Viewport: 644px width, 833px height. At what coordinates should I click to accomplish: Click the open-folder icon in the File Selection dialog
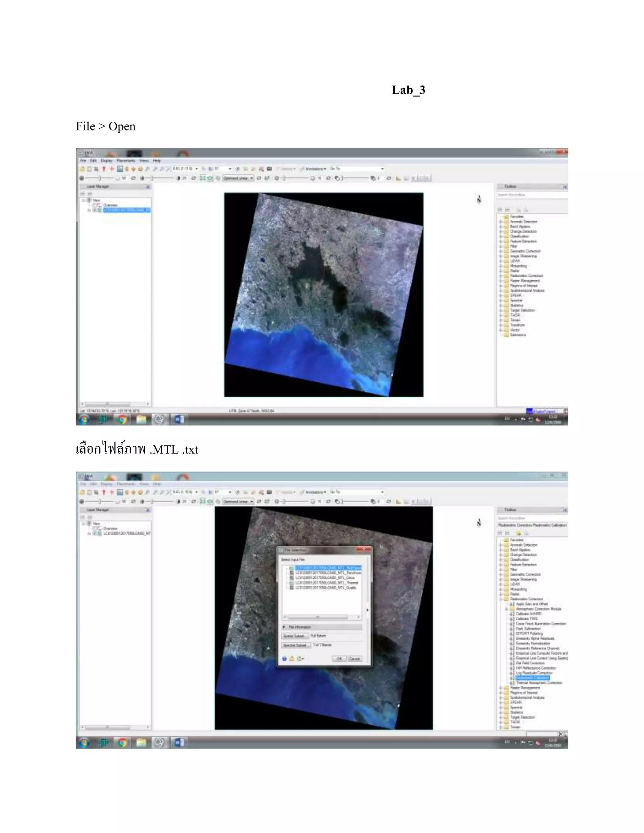[292, 659]
